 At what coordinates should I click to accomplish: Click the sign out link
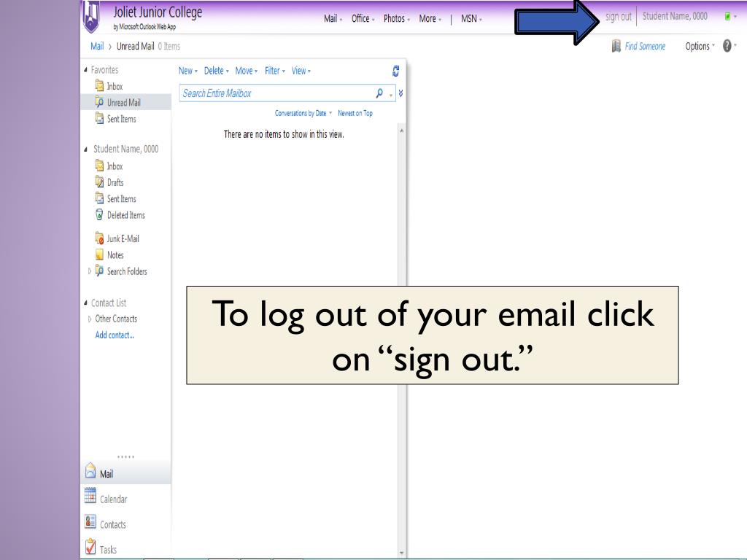(618, 16)
